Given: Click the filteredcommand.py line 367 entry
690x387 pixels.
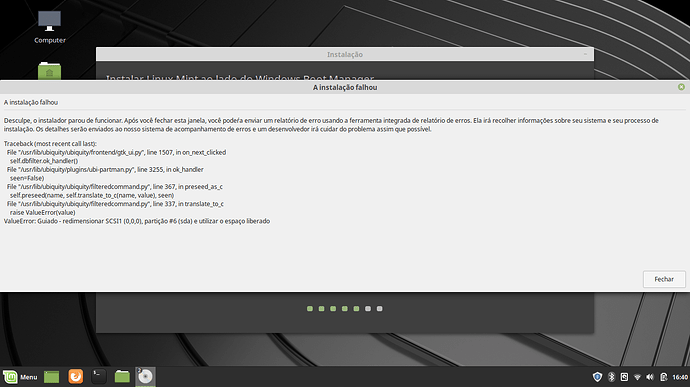Looking at the screenshot, I should (x=114, y=187).
